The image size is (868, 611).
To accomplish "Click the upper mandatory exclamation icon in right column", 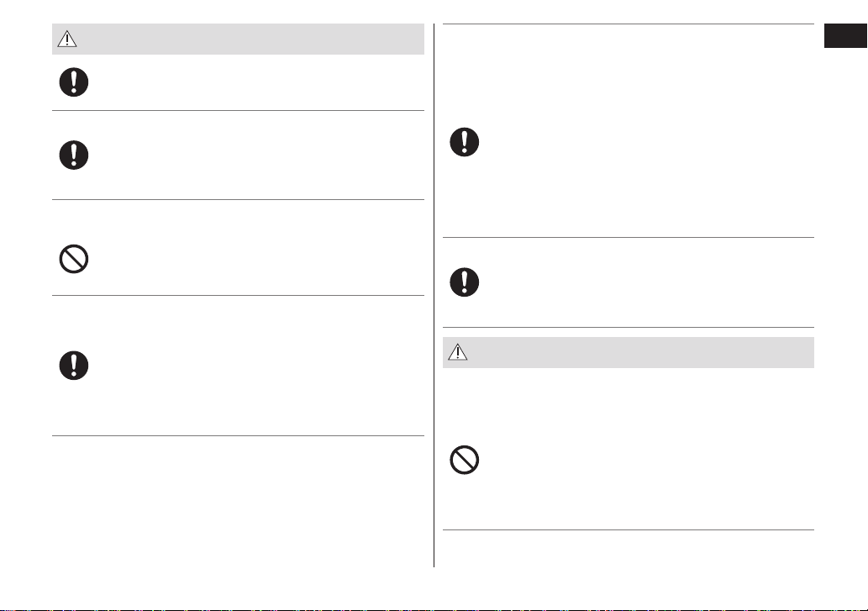I will pos(465,142).
